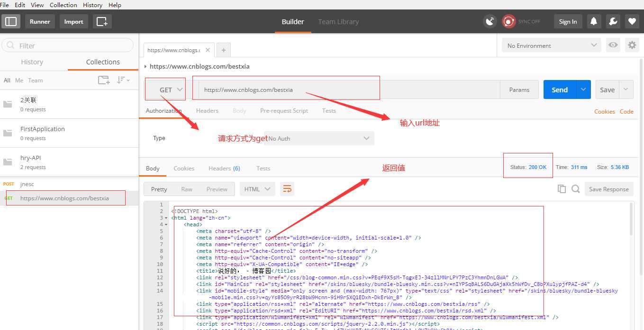
Task: Switch to the Team Library tab
Action: (338, 21)
